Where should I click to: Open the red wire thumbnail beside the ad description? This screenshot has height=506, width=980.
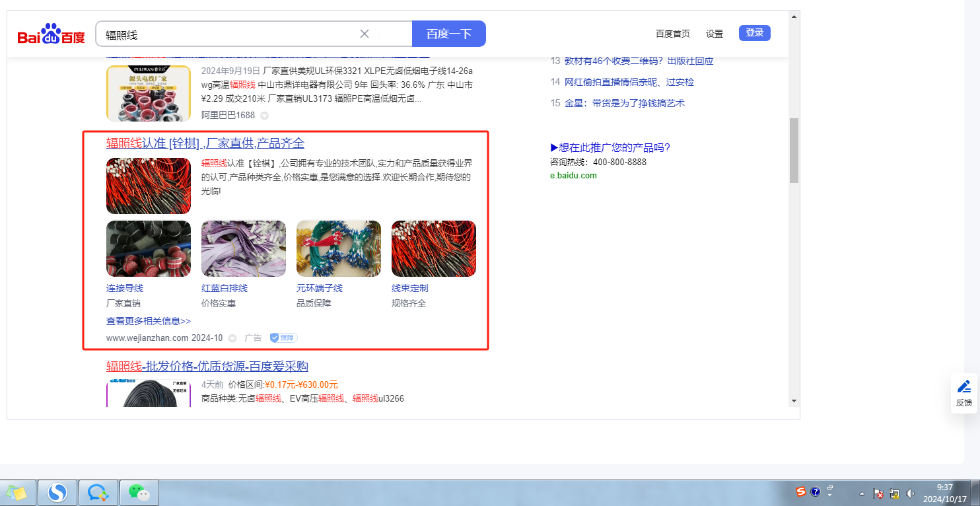(149, 186)
